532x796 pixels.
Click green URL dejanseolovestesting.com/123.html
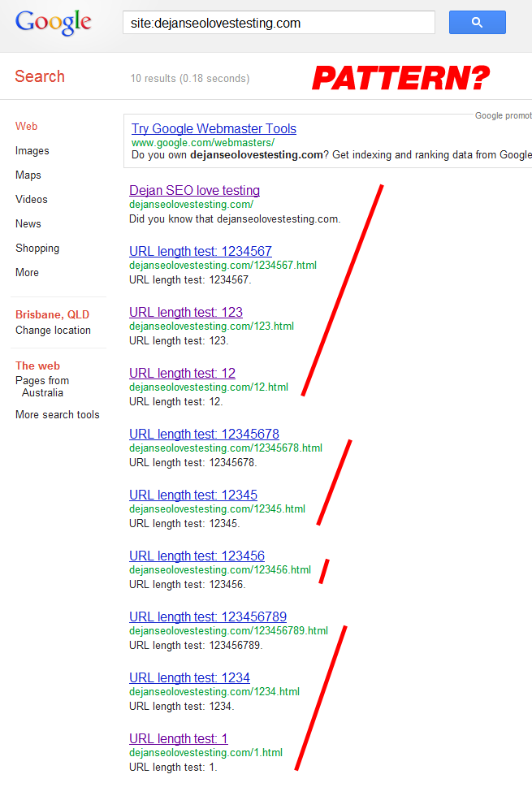212,327
